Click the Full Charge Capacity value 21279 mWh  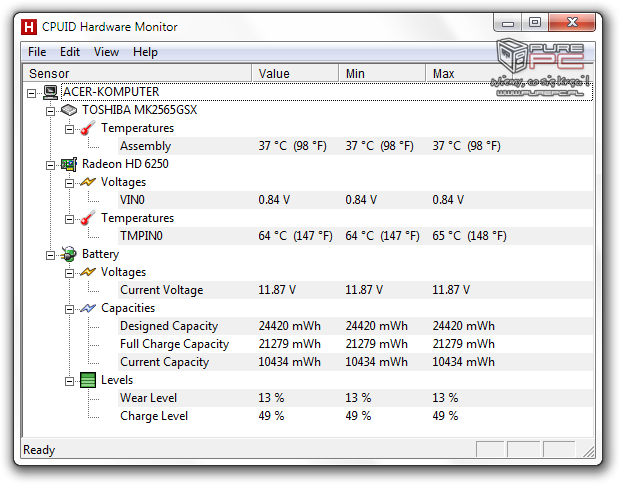point(289,344)
